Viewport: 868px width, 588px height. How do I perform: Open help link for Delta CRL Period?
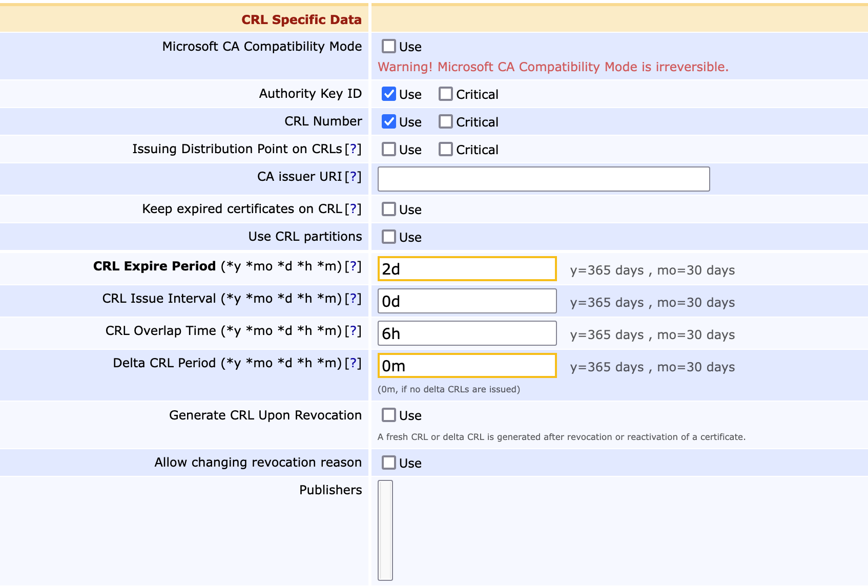coord(353,363)
